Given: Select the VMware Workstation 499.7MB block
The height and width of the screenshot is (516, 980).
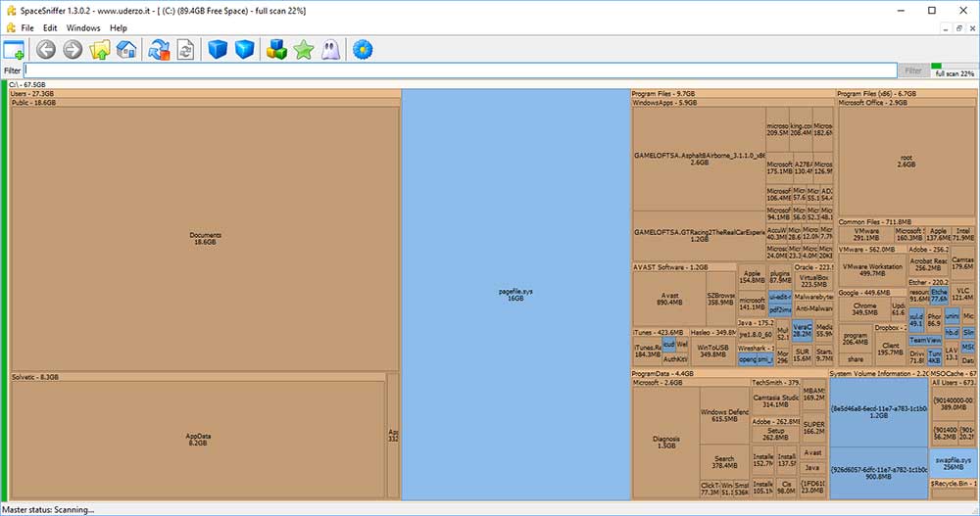Looking at the screenshot, I should [x=872, y=270].
